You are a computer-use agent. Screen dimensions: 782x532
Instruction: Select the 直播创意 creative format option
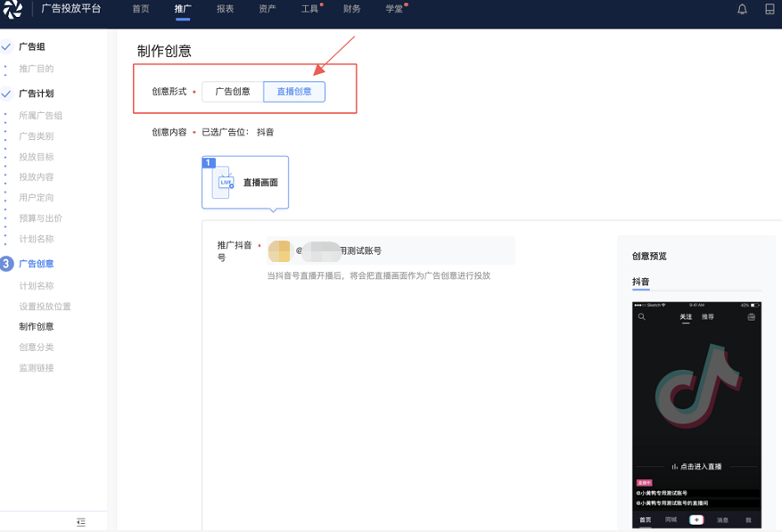[x=294, y=91]
